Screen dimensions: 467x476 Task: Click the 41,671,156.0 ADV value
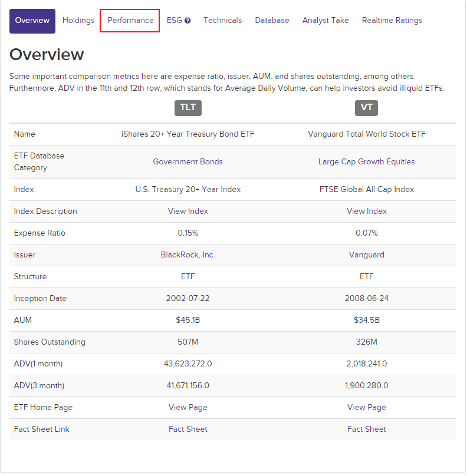[x=188, y=386]
